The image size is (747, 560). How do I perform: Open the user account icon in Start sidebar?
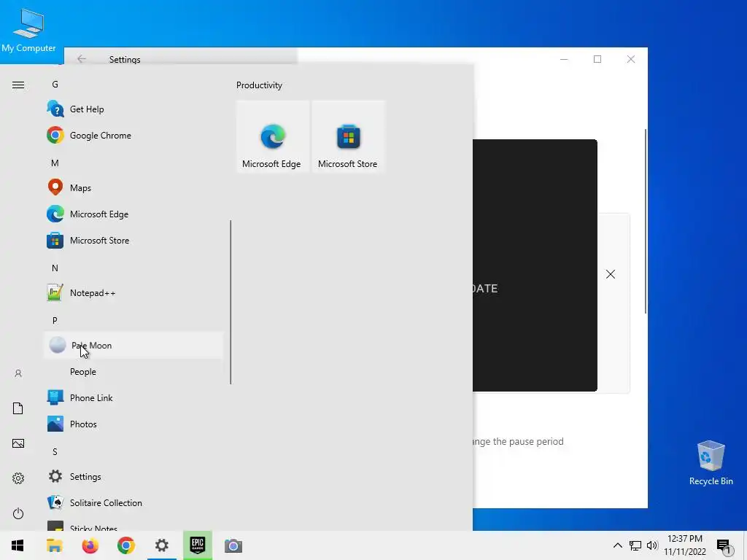18,373
